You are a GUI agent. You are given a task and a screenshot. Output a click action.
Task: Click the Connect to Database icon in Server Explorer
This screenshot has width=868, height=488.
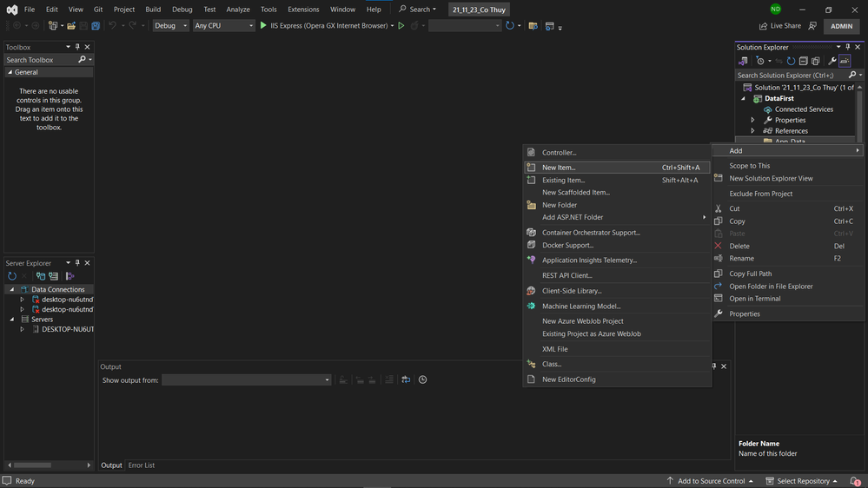coord(41,276)
